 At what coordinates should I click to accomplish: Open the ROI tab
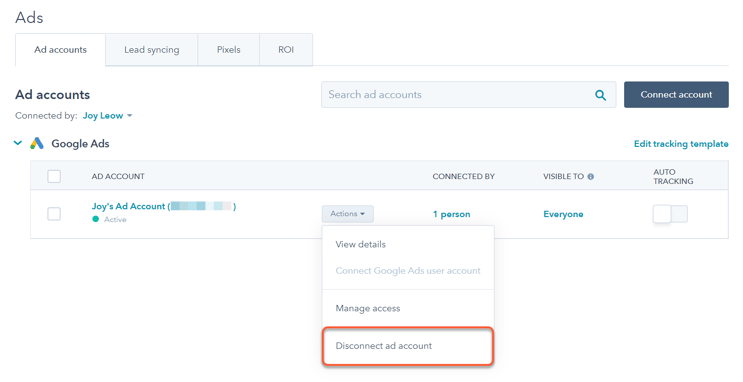(286, 50)
